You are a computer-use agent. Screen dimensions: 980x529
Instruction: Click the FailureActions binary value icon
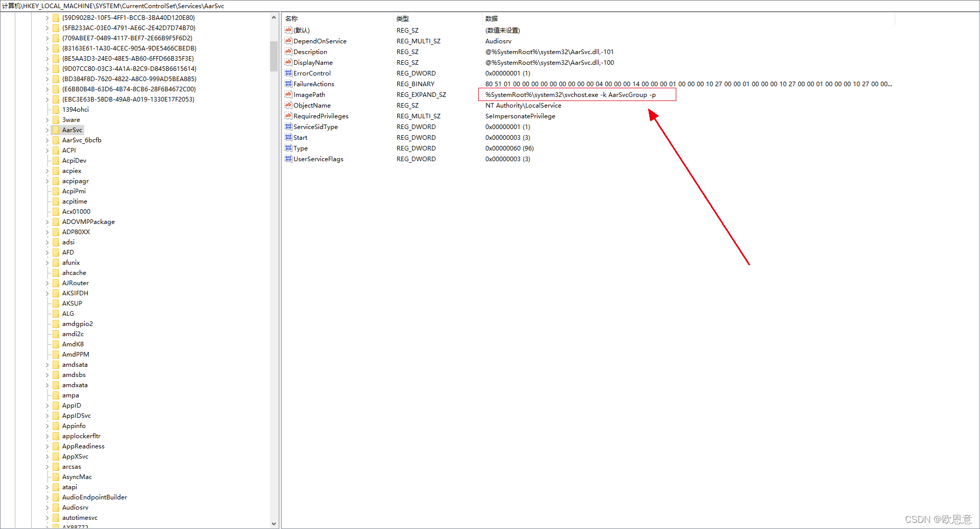coord(288,84)
